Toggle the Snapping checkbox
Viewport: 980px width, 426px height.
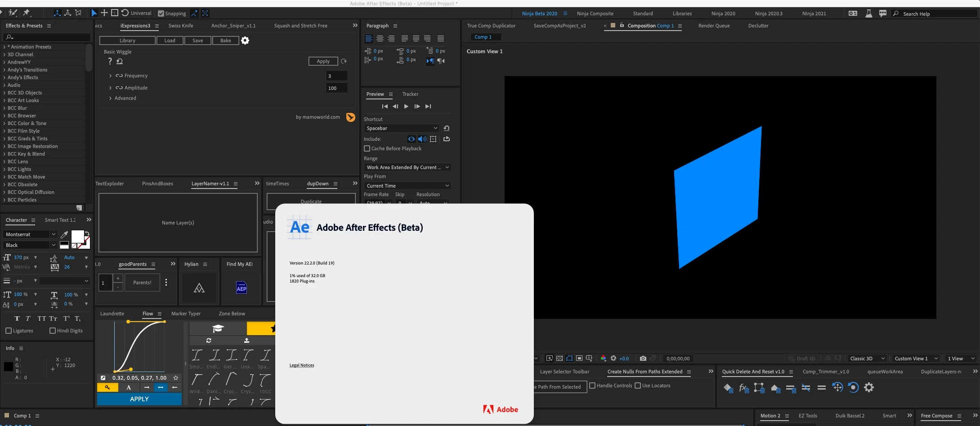tap(161, 13)
